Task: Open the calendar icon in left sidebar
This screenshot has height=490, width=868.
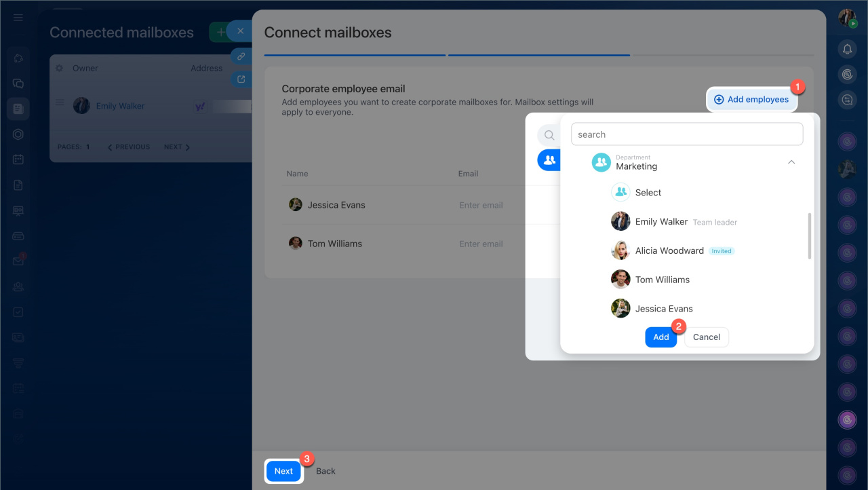Action: coord(18,159)
